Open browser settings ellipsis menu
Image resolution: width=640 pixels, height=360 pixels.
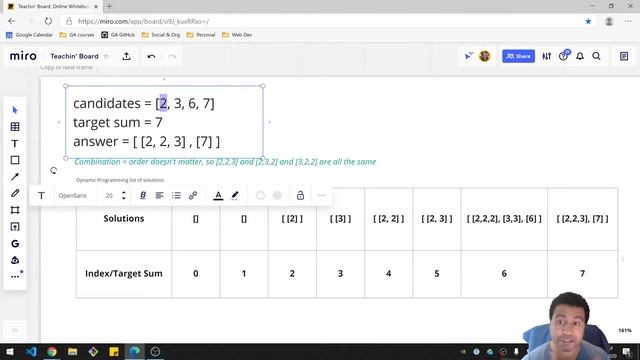628,21
